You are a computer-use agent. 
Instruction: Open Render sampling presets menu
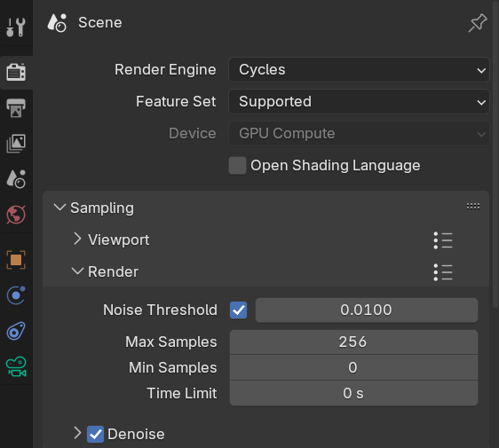coord(443,272)
